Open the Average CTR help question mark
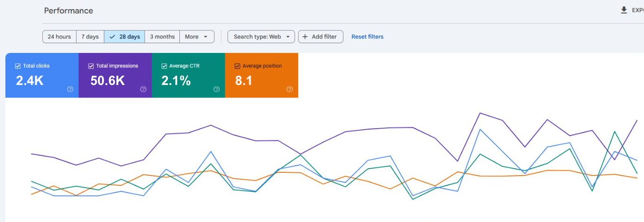644x222 pixels. [x=217, y=89]
